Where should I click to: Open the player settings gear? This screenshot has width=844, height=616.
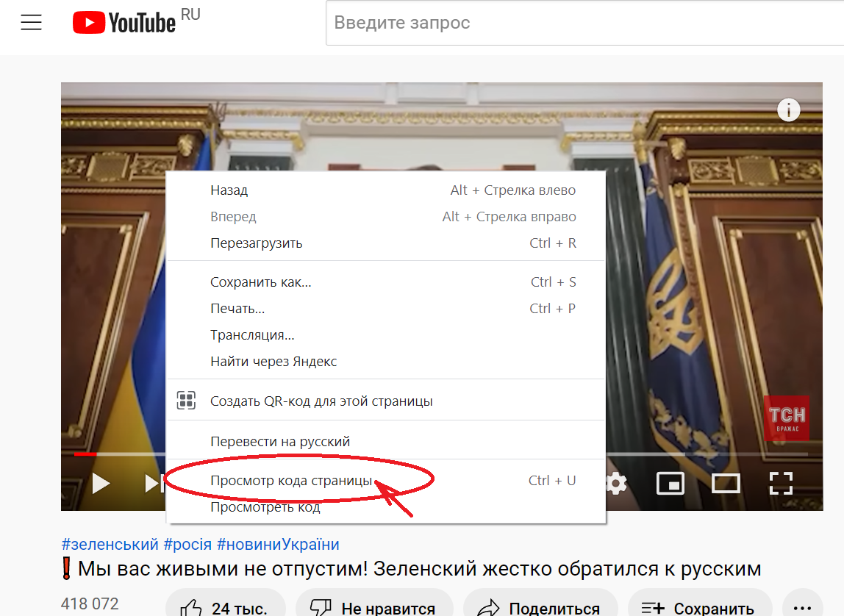[615, 483]
